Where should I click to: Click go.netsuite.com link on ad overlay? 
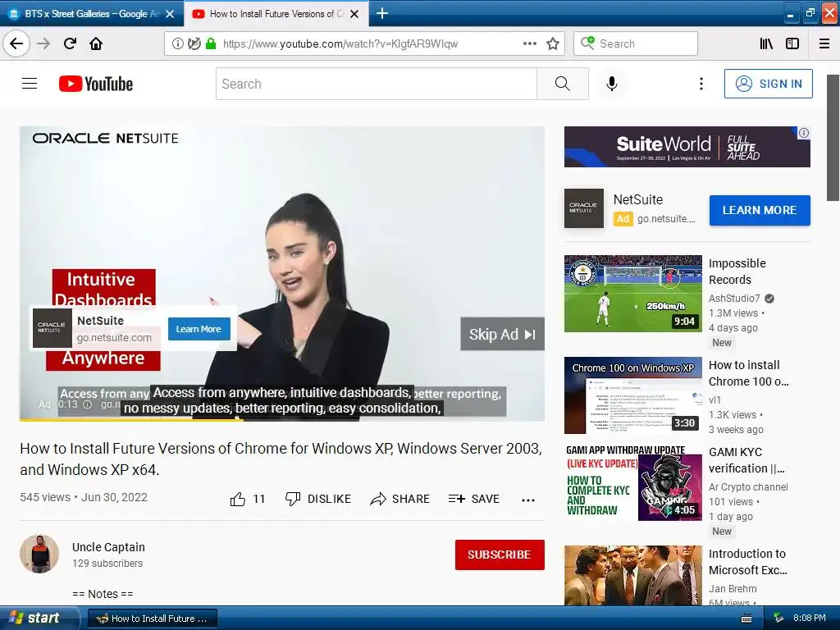click(x=114, y=337)
